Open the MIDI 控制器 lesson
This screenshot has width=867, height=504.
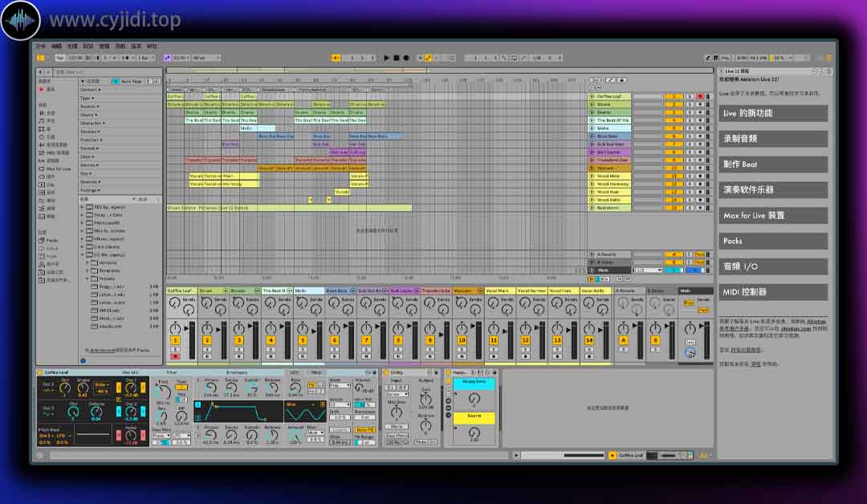773,292
